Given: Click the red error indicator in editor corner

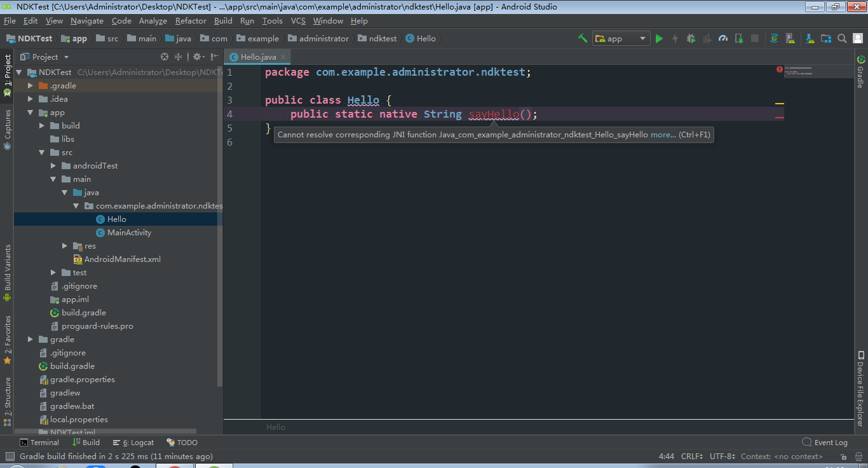Looking at the screenshot, I should point(780,69).
